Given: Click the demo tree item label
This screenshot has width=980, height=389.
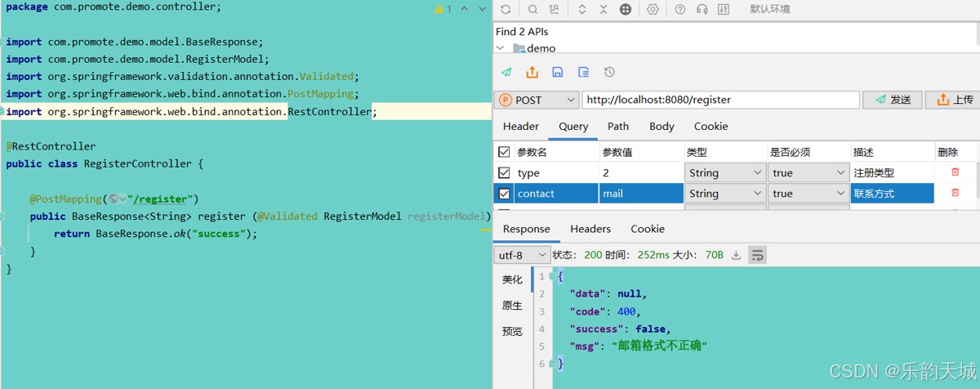Looking at the screenshot, I should coord(541,48).
